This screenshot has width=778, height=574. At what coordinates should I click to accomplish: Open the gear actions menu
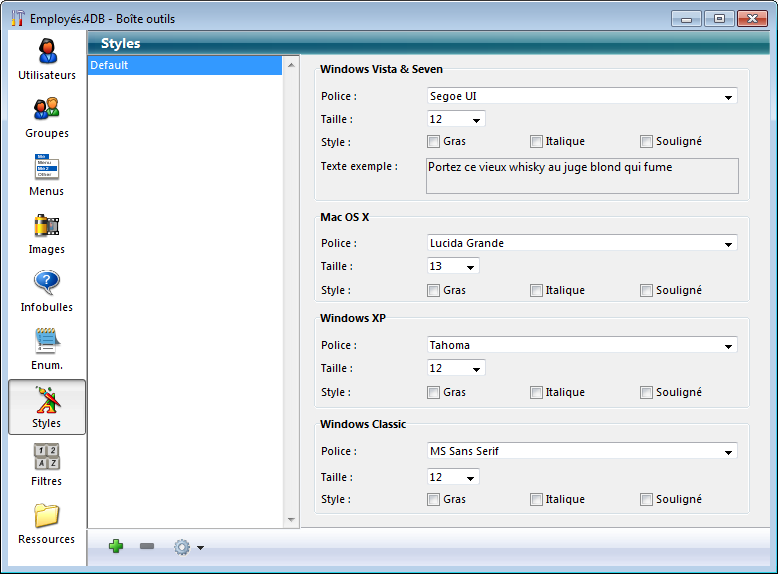[182, 547]
